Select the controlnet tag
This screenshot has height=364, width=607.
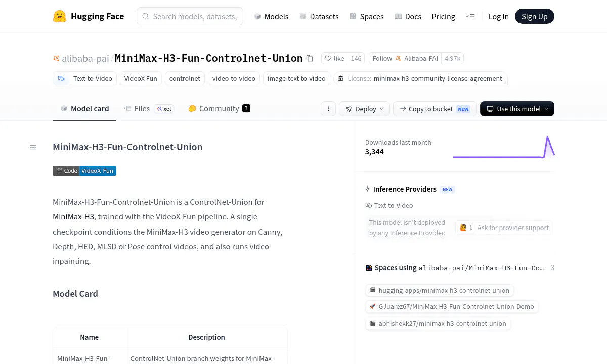(185, 78)
